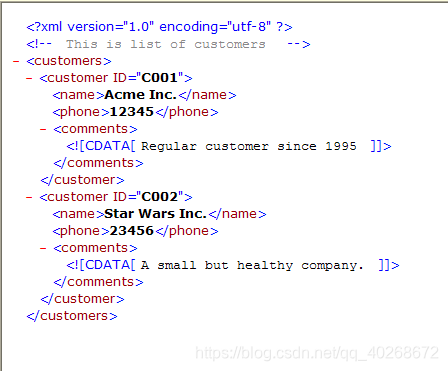This screenshot has width=448, height=371.
Task: Click the CDATA text 'Regular customer since 1995'
Action: (x=249, y=146)
